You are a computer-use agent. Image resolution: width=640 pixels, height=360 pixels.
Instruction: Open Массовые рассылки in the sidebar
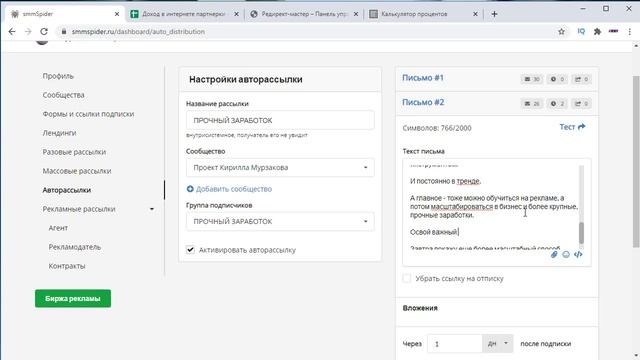[x=77, y=171]
